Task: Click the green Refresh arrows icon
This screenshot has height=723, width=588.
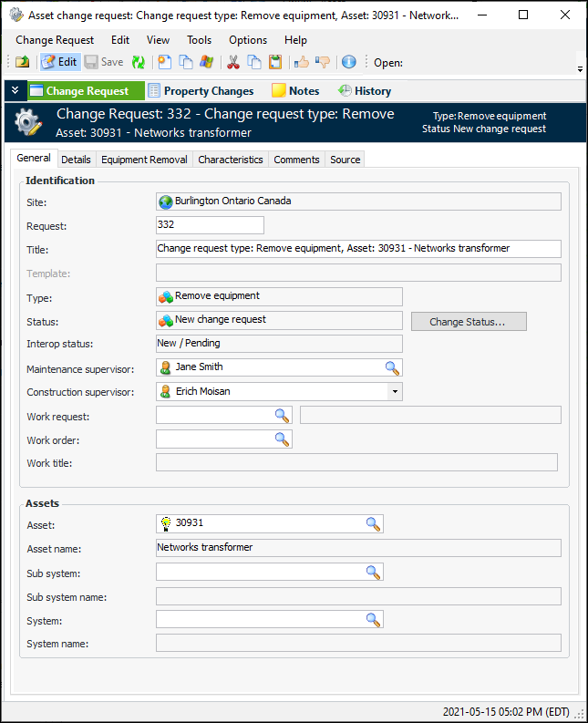Action: [139, 62]
